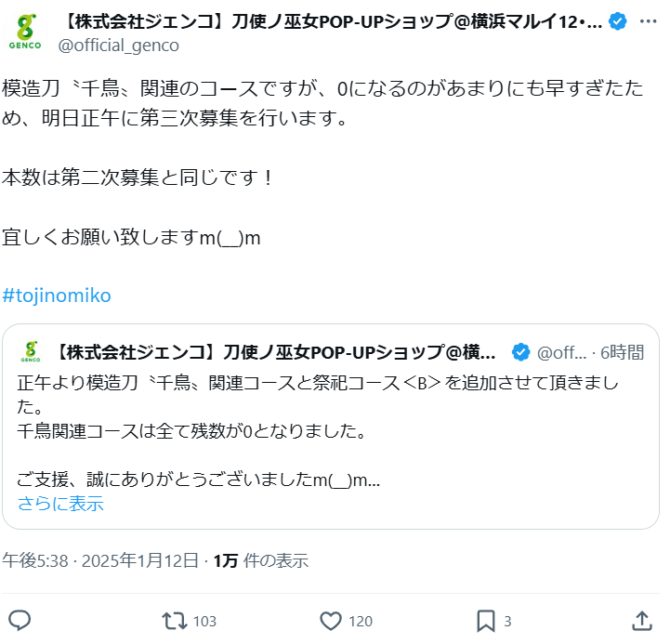The height and width of the screenshot is (644, 670).
Task: Click the reply speech bubble icon
Action: click(x=20, y=621)
